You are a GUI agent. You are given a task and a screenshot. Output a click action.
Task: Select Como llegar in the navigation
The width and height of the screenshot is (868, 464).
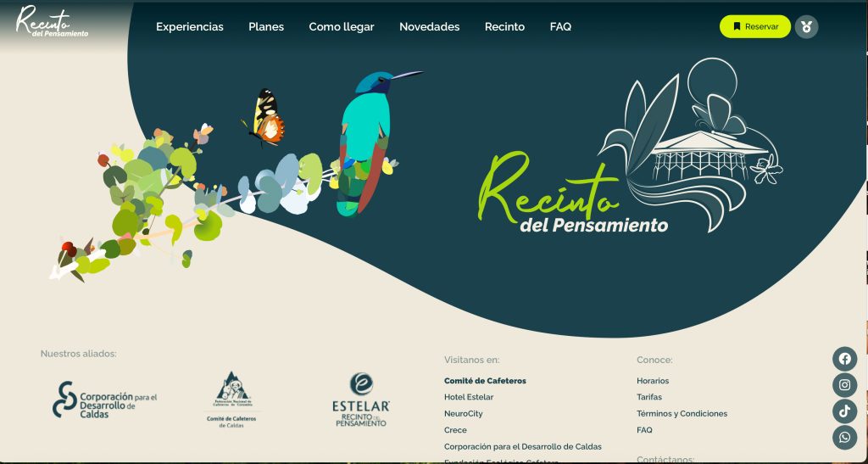[342, 27]
